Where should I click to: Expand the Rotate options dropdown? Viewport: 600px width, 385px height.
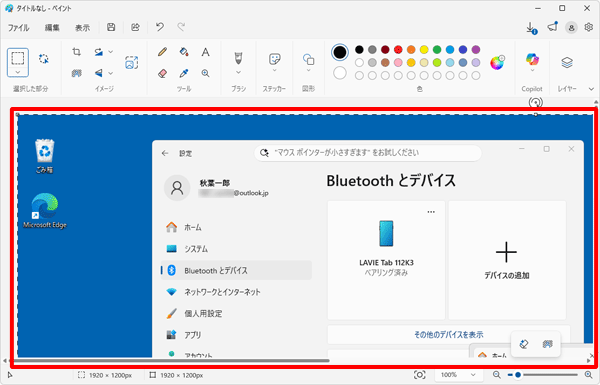point(111,52)
